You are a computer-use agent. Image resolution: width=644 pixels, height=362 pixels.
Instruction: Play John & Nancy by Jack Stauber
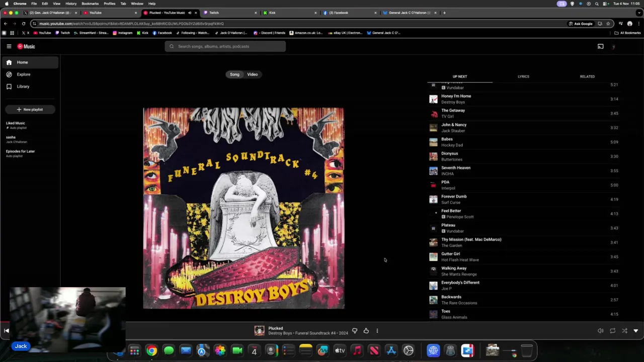(523, 128)
